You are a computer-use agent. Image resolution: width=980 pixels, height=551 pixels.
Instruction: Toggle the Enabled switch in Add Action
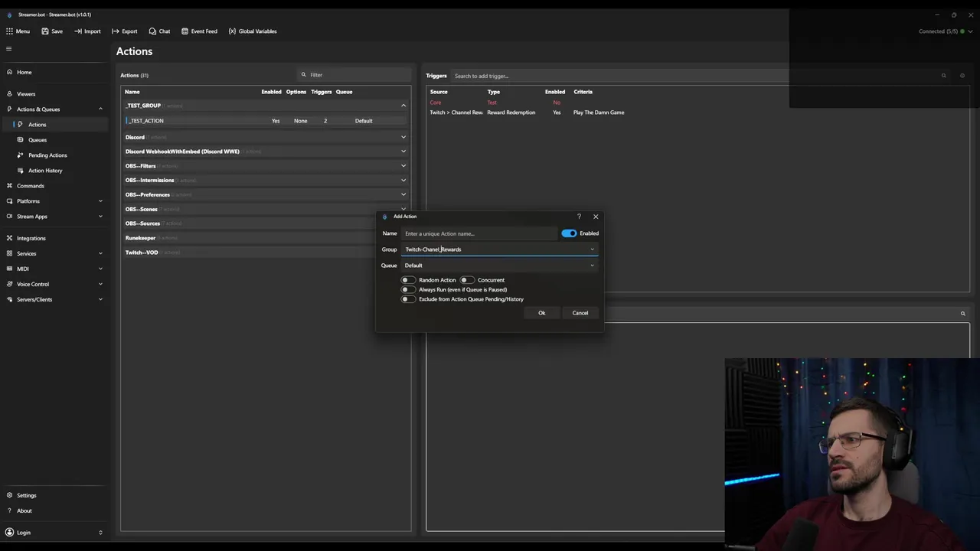coord(569,233)
